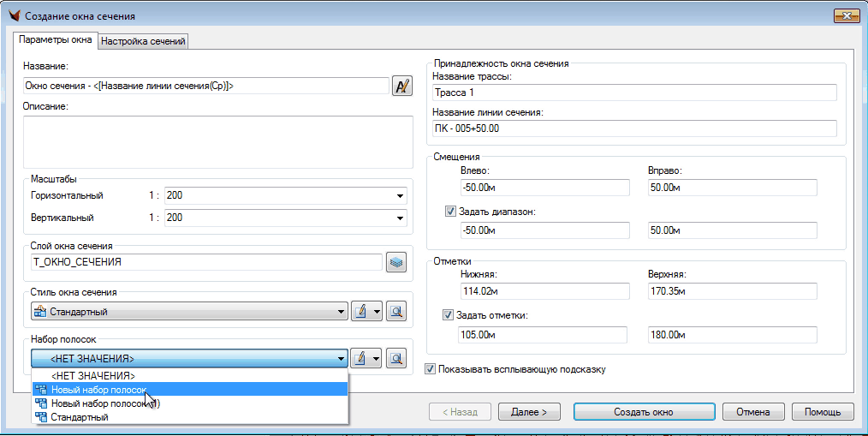868x436 pixels.
Task: Click the 'Создать окно' button
Action: tap(643, 412)
